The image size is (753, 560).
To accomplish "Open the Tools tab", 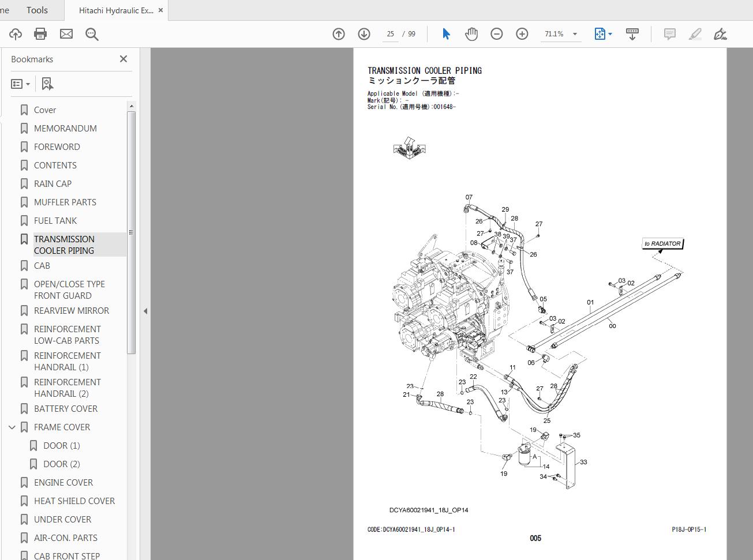I will pos(37,10).
